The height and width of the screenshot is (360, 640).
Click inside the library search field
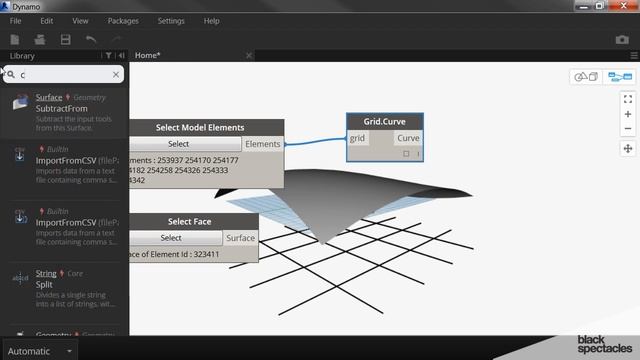pos(64,74)
